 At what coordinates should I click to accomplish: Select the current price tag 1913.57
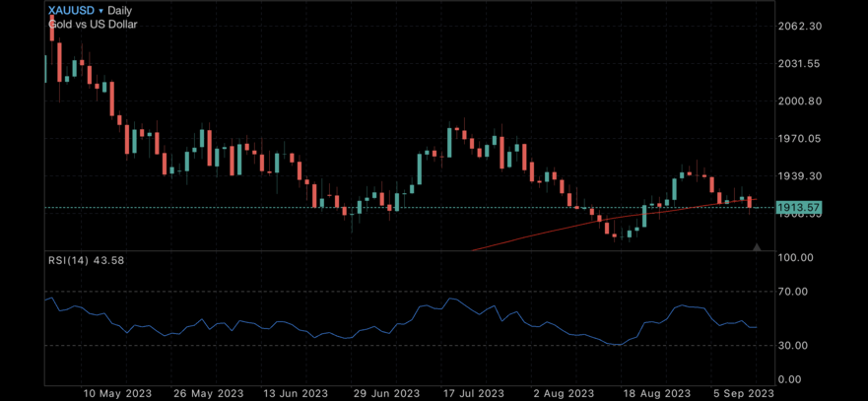click(x=798, y=208)
